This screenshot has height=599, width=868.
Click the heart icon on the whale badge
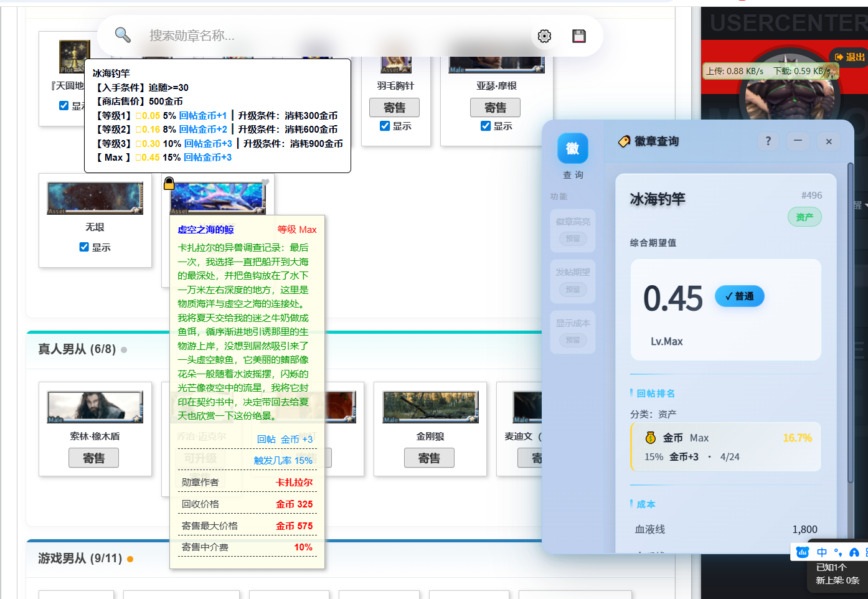click(265, 182)
